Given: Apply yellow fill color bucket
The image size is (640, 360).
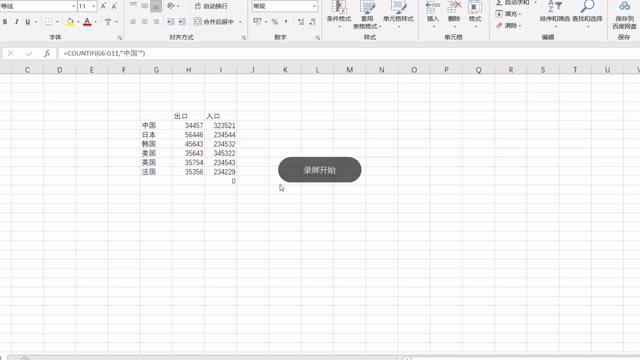Looking at the screenshot, I should (x=70, y=22).
